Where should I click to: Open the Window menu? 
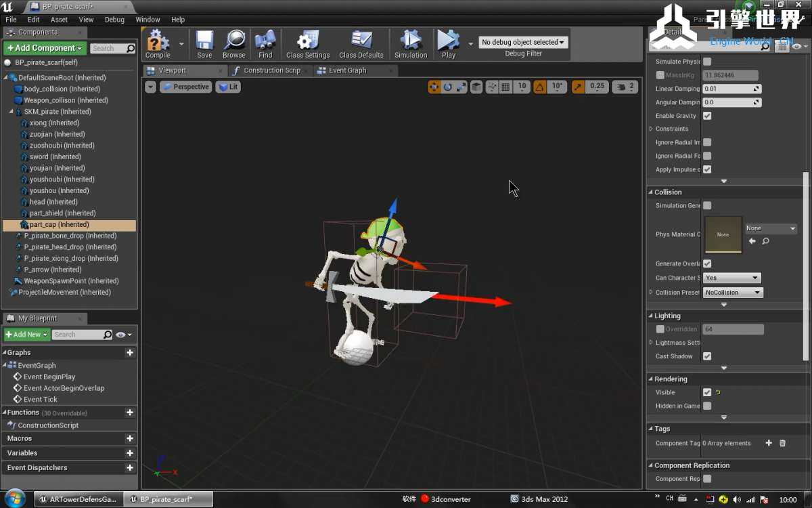(148, 20)
